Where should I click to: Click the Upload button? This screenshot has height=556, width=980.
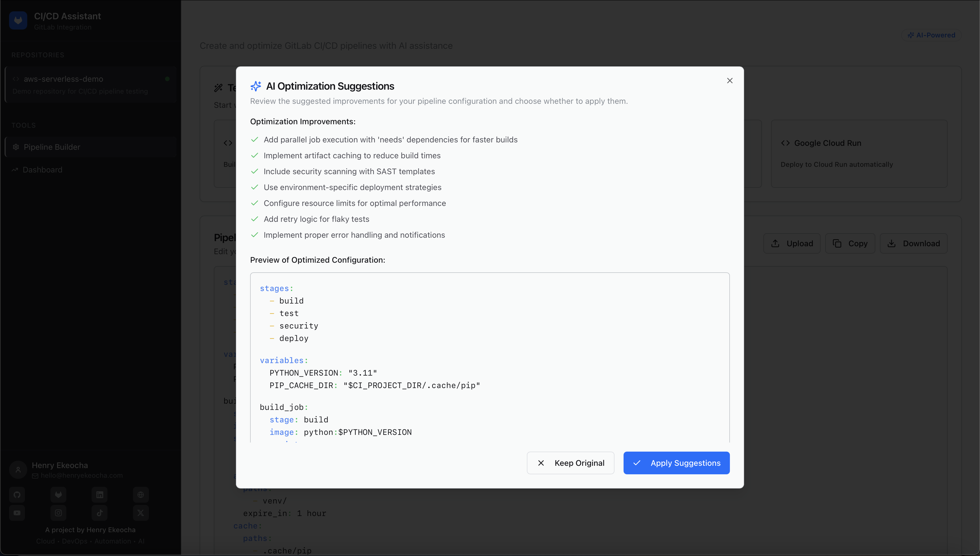coord(792,244)
